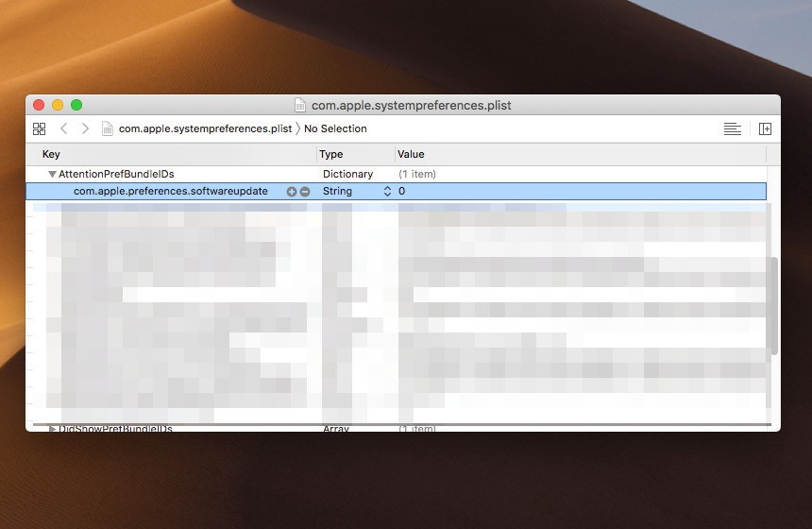Viewport: 812px width, 529px height.
Task: Select the AttentionPrefBundleIDs key name
Action: click(x=116, y=174)
